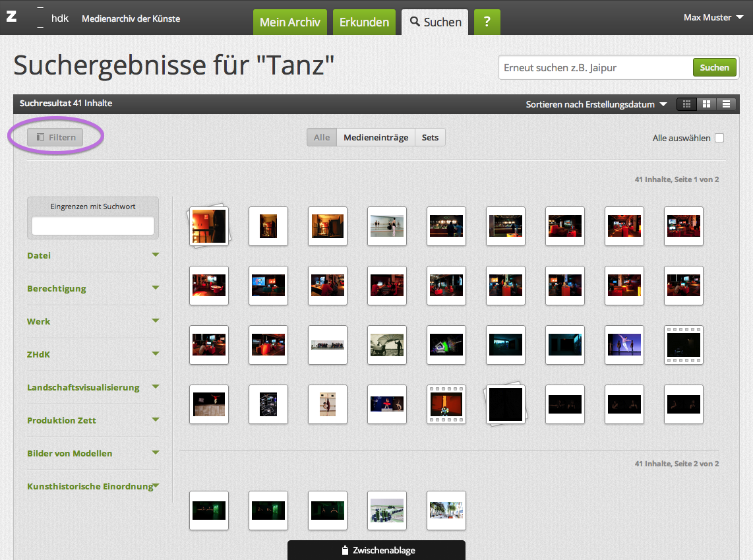Open the film strip video thumbnail
Image resolution: width=753 pixels, height=560 pixels.
coord(684,345)
